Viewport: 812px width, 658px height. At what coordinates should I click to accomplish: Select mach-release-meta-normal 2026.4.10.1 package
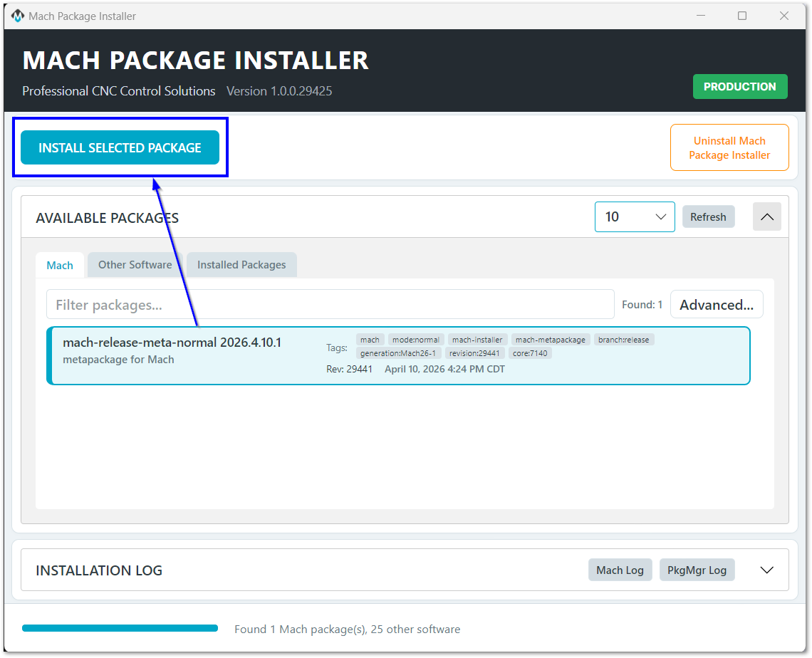398,355
